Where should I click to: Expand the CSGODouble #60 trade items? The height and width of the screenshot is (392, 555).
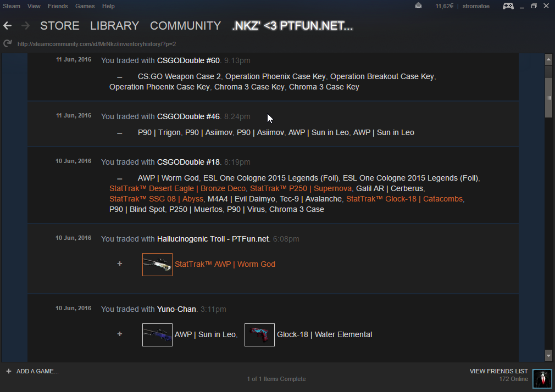[x=120, y=77]
